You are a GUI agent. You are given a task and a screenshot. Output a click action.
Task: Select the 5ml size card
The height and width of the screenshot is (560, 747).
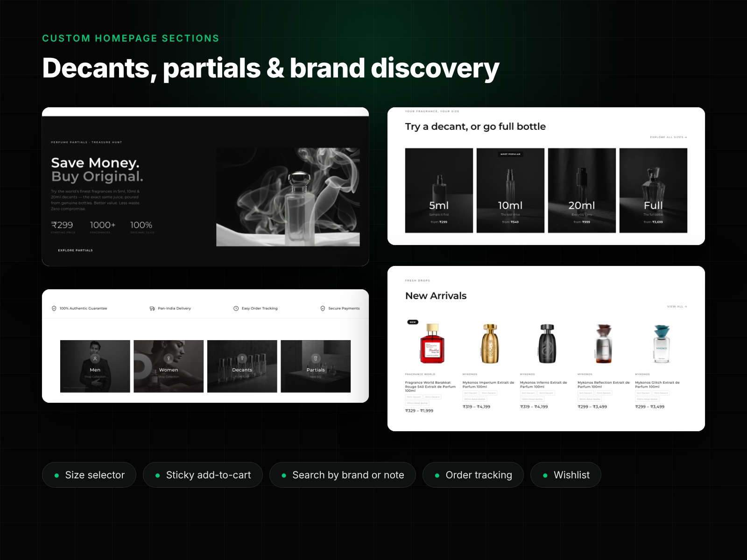[x=439, y=190]
